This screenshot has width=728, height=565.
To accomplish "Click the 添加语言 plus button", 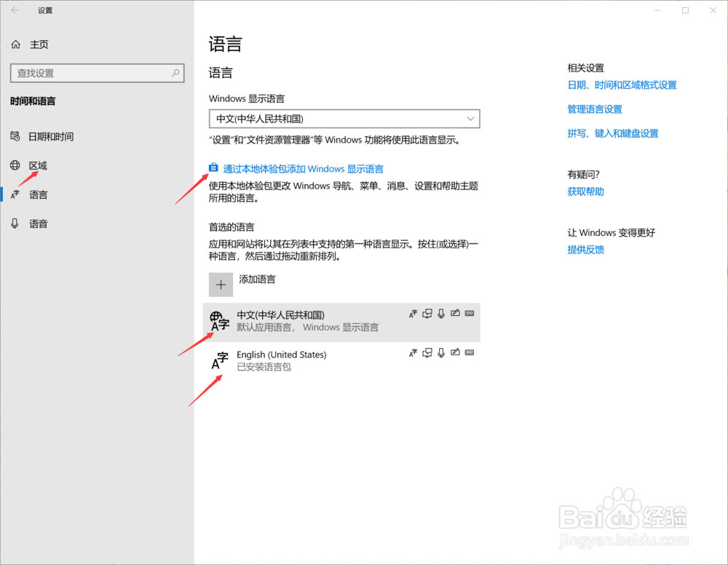I will (x=221, y=284).
